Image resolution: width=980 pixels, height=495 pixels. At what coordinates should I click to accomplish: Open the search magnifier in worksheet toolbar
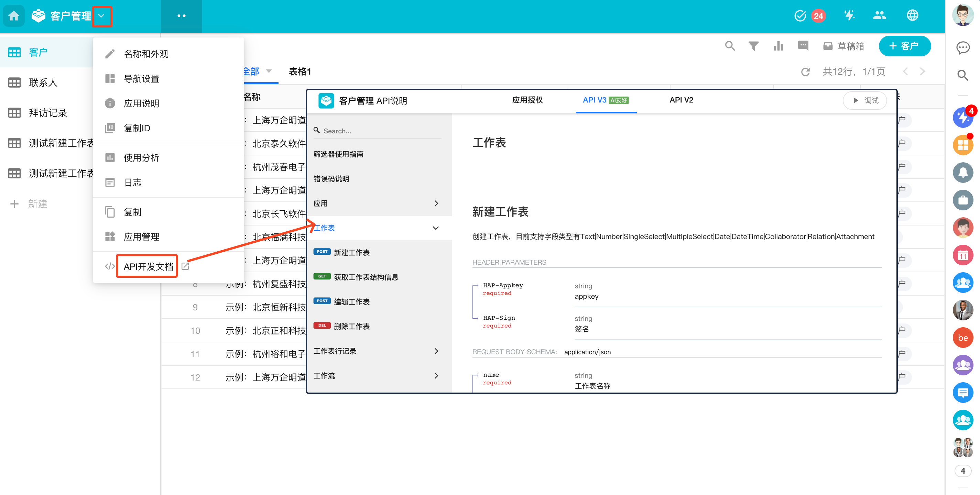730,46
